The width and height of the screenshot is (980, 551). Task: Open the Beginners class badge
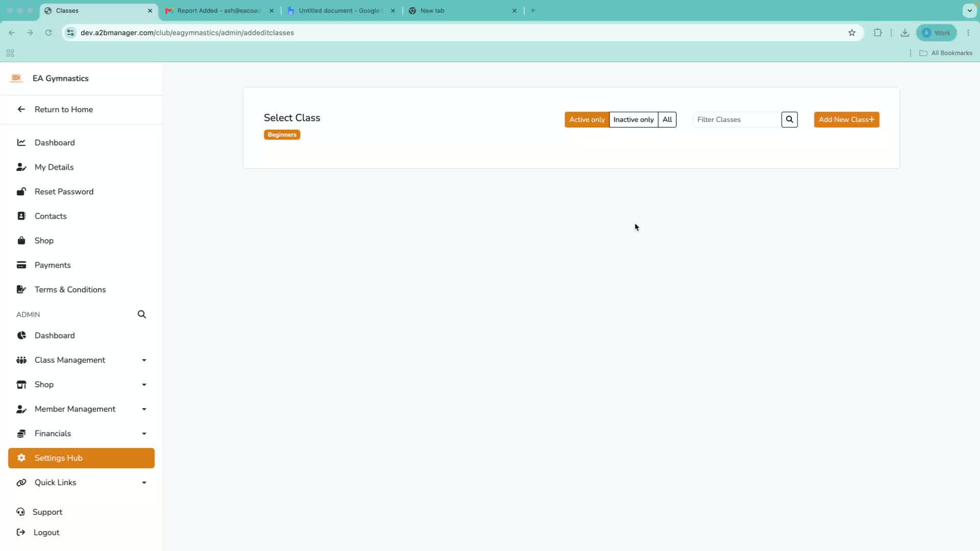pyautogui.click(x=282, y=135)
